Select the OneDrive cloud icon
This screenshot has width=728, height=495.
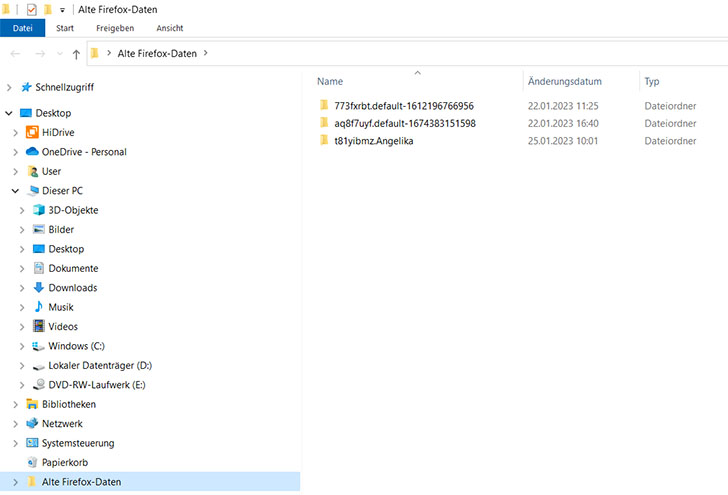coord(32,151)
